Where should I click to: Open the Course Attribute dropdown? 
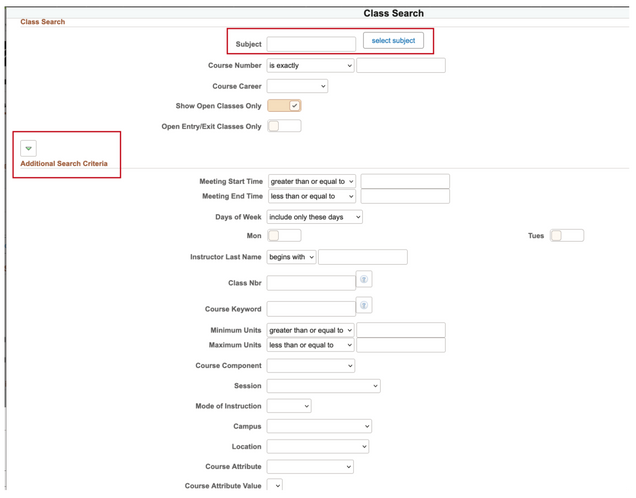[310, 467]
